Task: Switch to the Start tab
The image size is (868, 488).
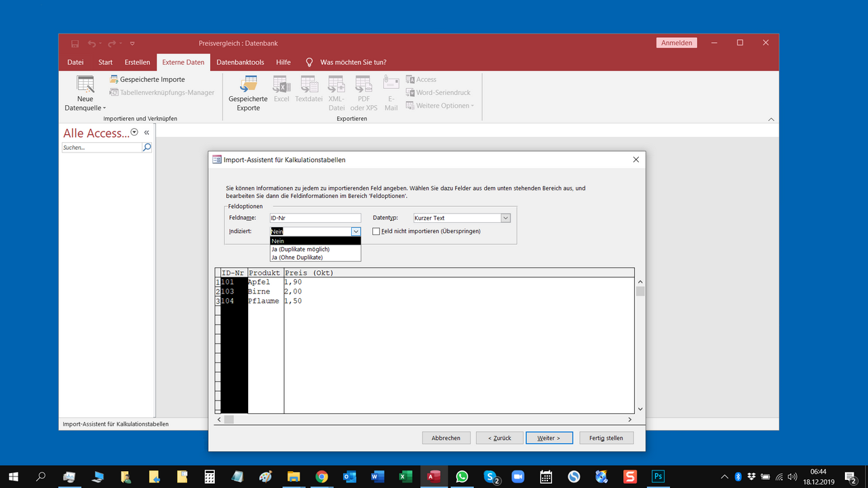Action: click(x=105, y=62)
